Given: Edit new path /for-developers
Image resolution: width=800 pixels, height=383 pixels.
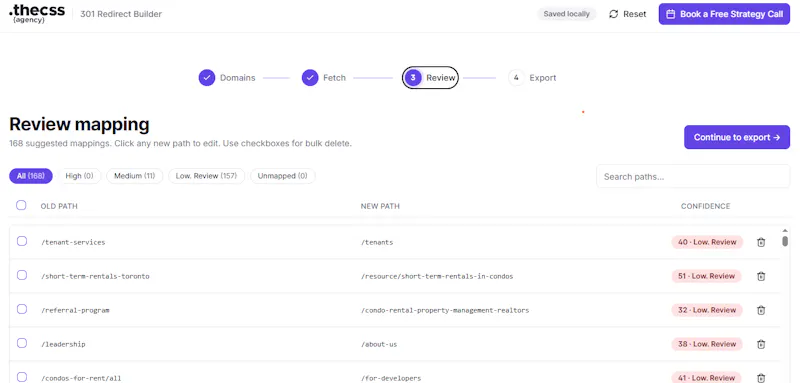Looking at the screenshot, I should (391, 378).
